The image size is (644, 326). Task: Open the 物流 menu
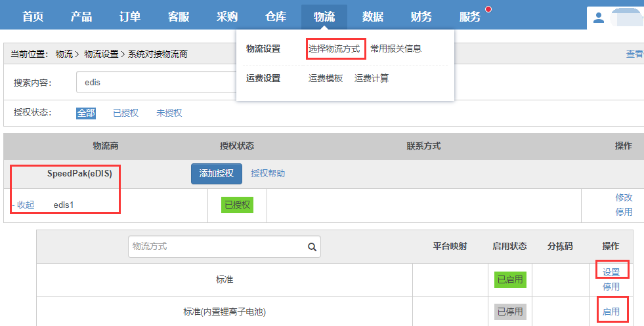click(x=324, y=16)
